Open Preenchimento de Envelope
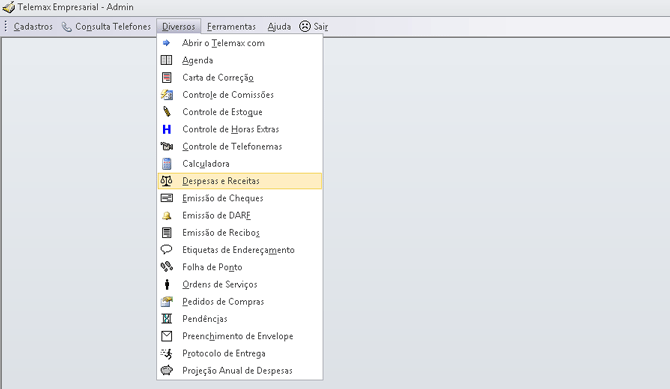This screenshot has width=670, height=389. point(240,336)
